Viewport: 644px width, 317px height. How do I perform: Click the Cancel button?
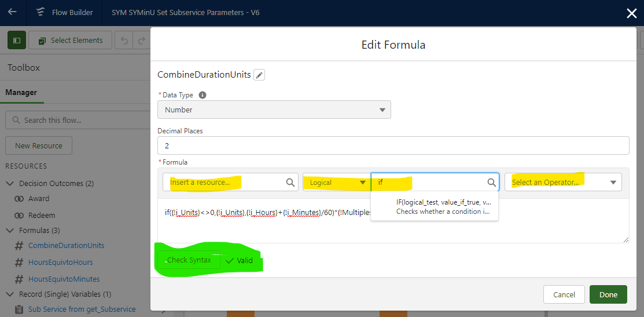(564, 294)
